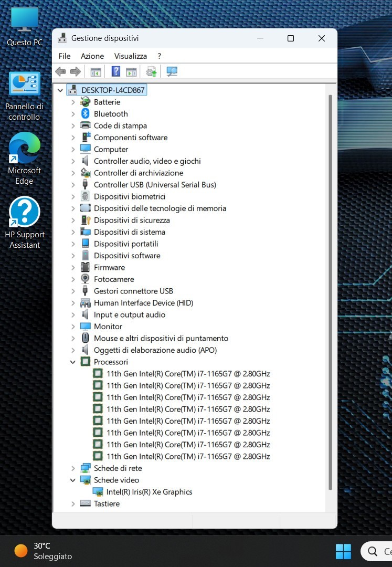Click the Batterie category icon

pyautogui.click(x=85, y=102)
